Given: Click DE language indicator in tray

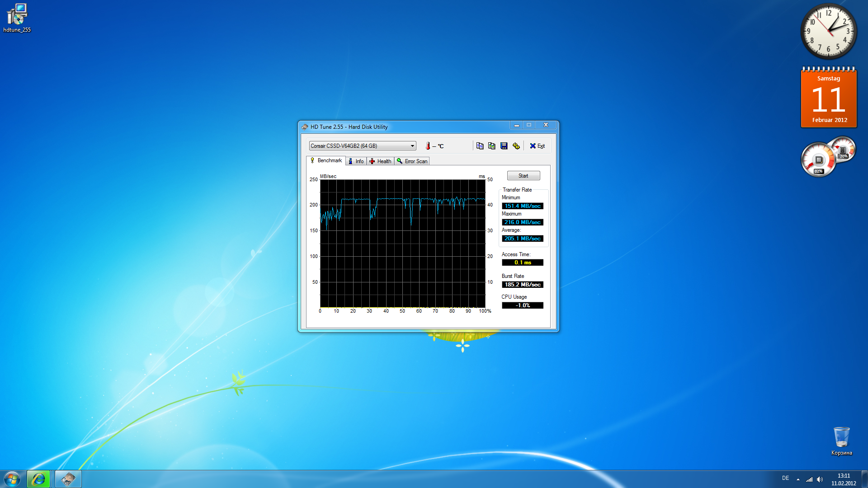Looking at the screenshot, I should click(786, 479).
